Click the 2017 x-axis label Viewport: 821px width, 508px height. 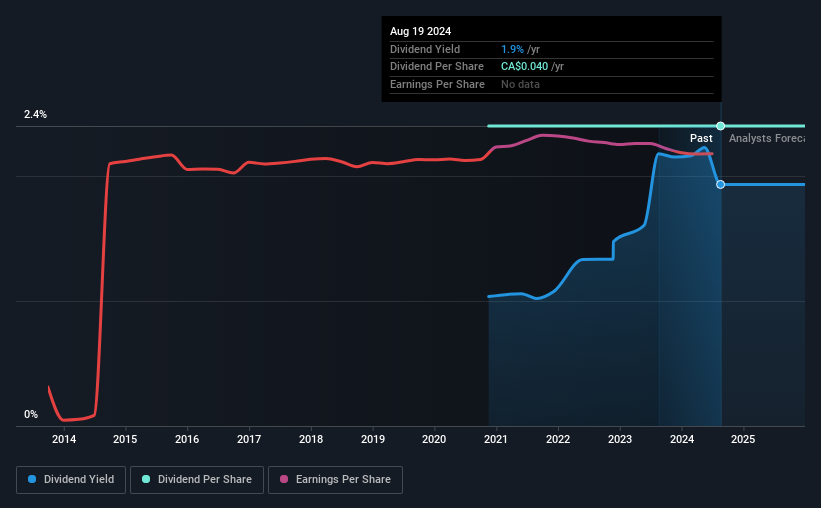pyautogui.click(x=249, y=439)
